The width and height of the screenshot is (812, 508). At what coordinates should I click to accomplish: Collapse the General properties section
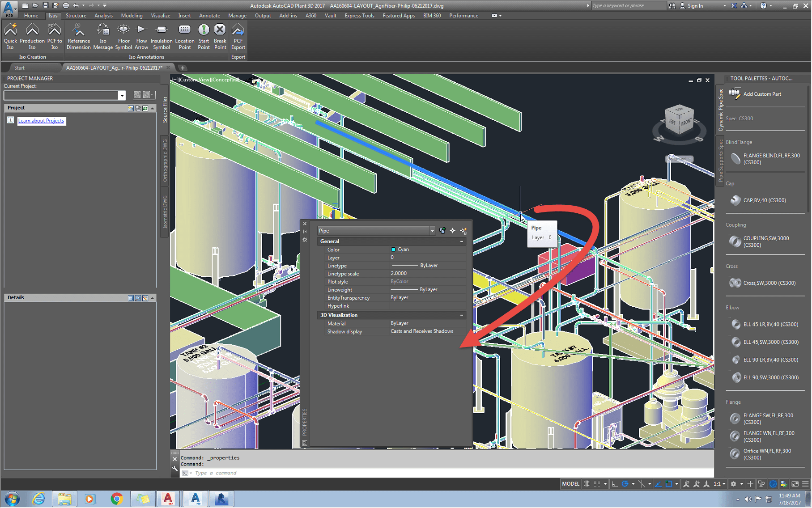coord(462,241)
